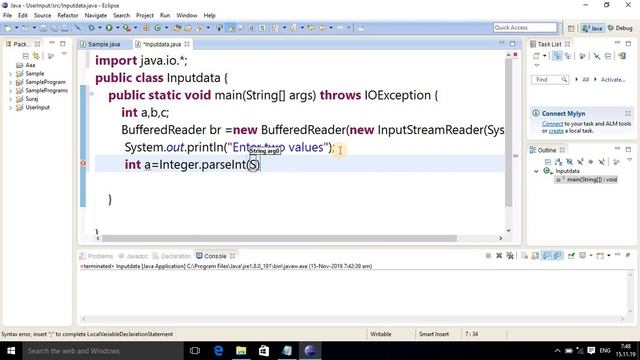The width and height of the screenshot is (640, 360).
Task: Click the Open Perspective icon beside Java
Action: point(571,28)
